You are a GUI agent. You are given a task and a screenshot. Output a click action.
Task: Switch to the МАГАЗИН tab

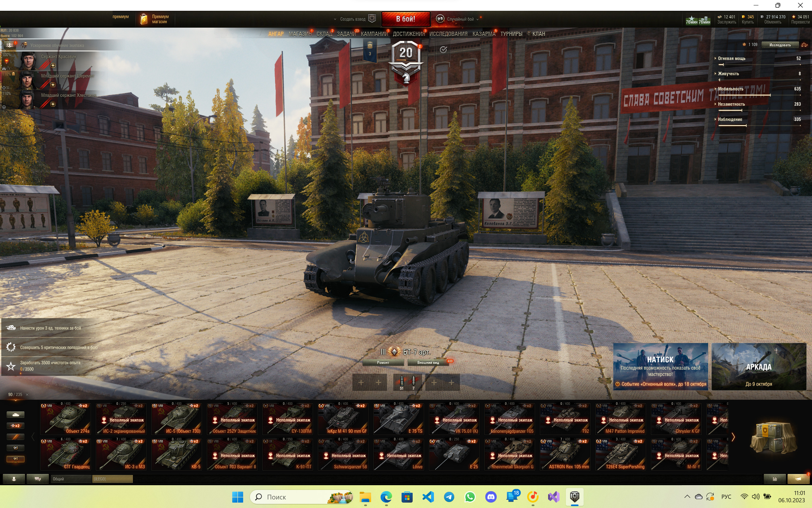pyautogui.click(x=300, y=34)
